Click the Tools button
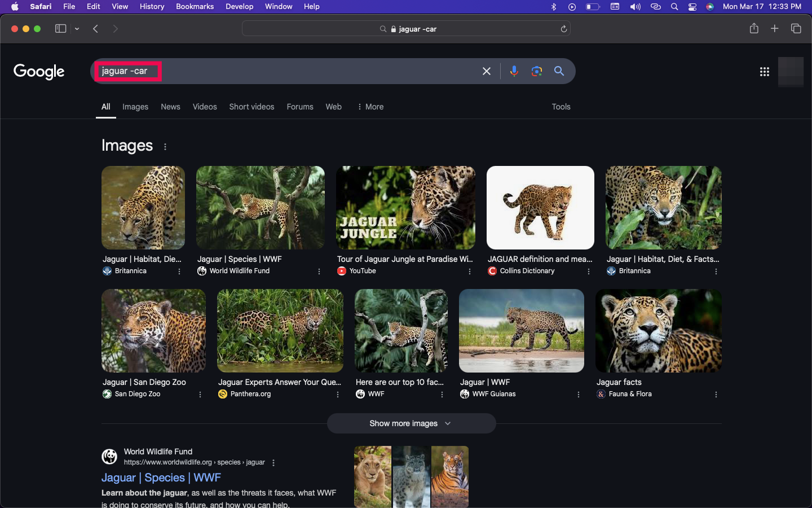This screenshot has height=508, width=812. (561, 107)
